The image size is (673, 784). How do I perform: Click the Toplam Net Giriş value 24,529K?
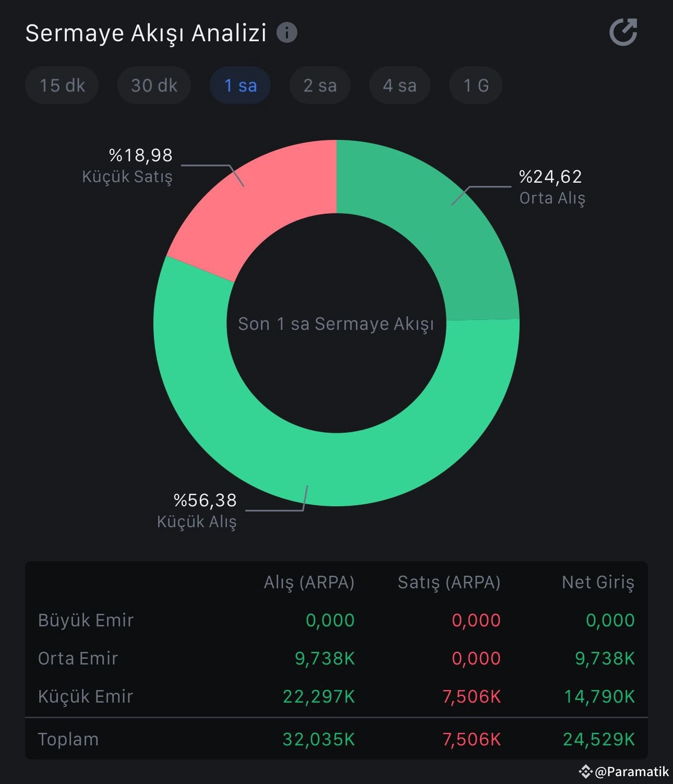click(x=598, y=739)
